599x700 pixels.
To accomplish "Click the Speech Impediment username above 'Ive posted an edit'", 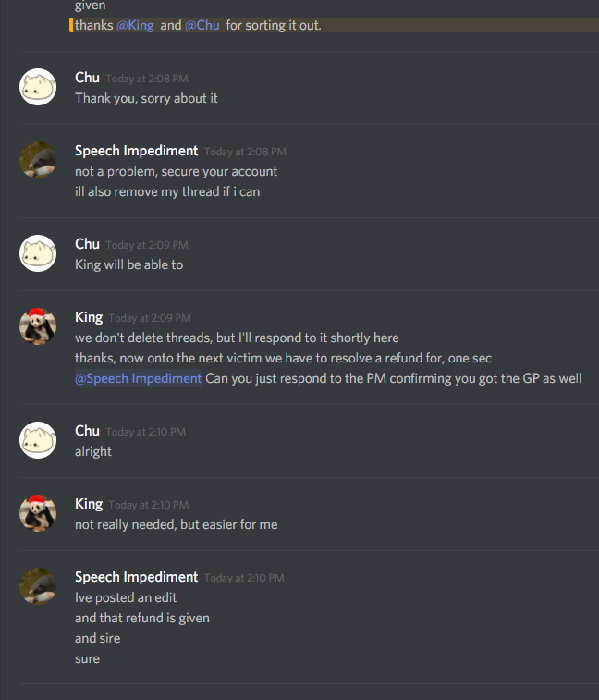I will (x=136, y=577).
